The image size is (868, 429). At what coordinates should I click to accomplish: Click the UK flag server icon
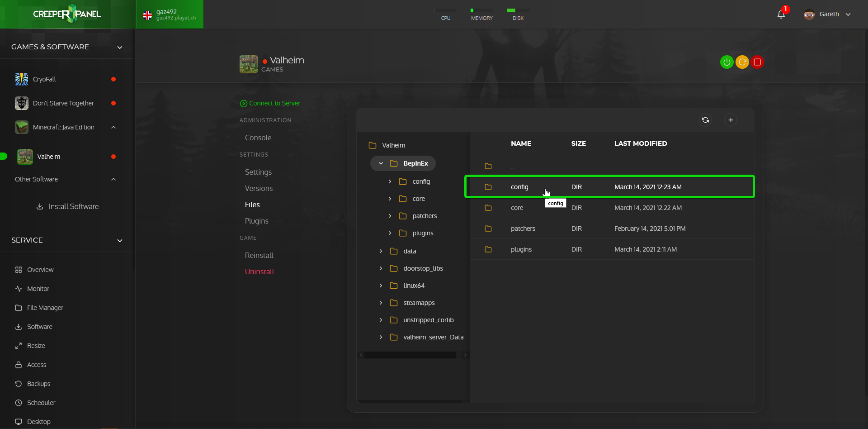click(147, 15)
